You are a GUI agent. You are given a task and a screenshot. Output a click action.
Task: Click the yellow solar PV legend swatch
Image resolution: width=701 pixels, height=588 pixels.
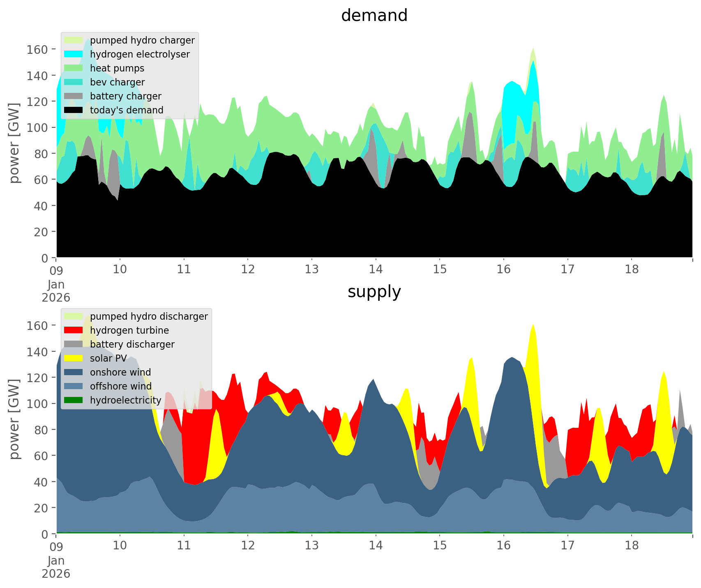click(74, 358)
